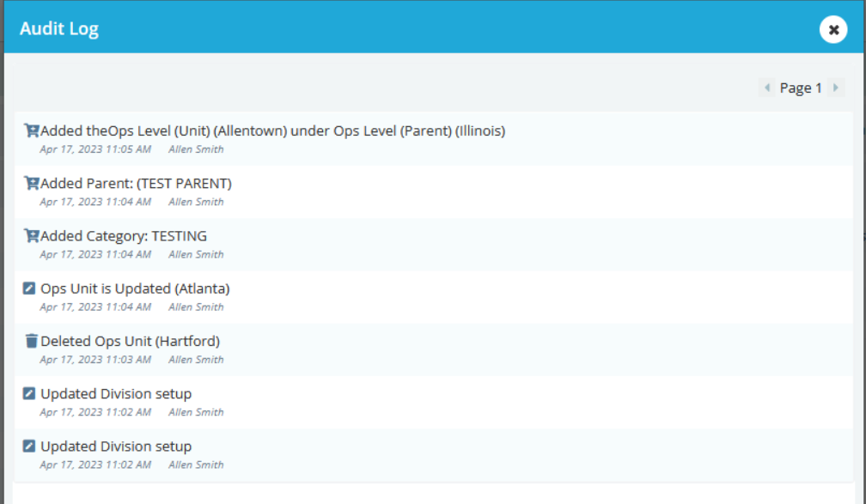Click the Page 1 indicator label
This screenshot has height=504, width=866.
pos(801,88)
